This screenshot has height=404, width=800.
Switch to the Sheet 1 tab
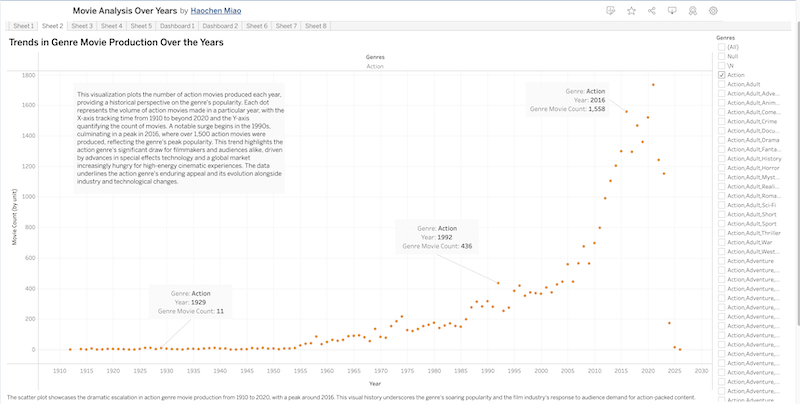click(24, 25)
